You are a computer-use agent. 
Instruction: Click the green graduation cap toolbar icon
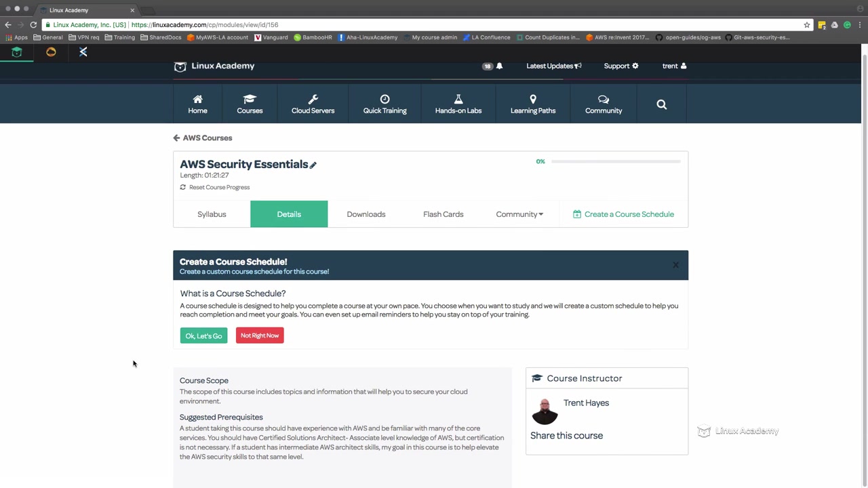point(17,52)
